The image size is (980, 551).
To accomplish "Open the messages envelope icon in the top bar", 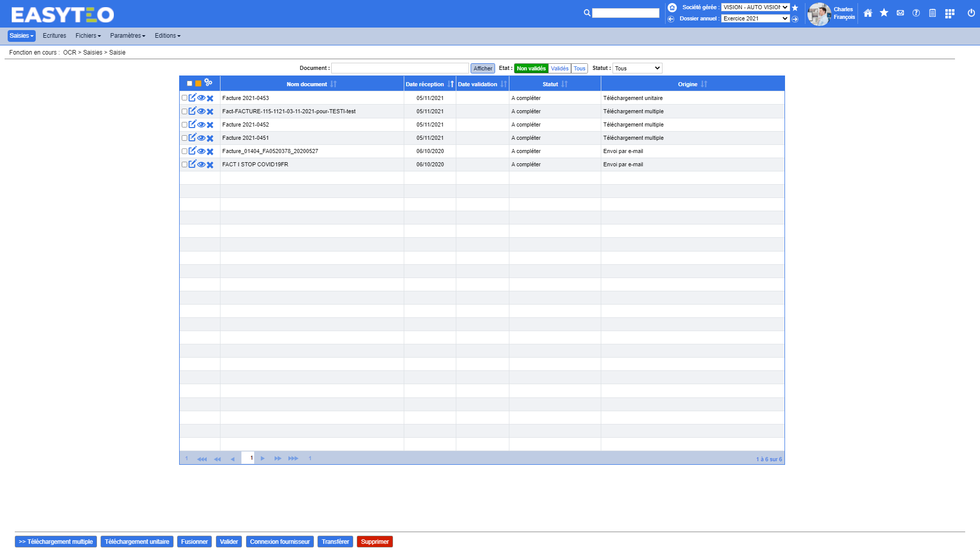I will pyautogui.click(x=900, y=13).
